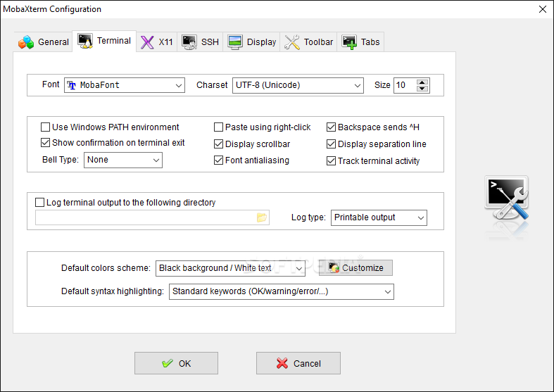Viewport: 554px width, 392px height.
Task: Click the terminal settings wrench image
Action: [507, 198]
